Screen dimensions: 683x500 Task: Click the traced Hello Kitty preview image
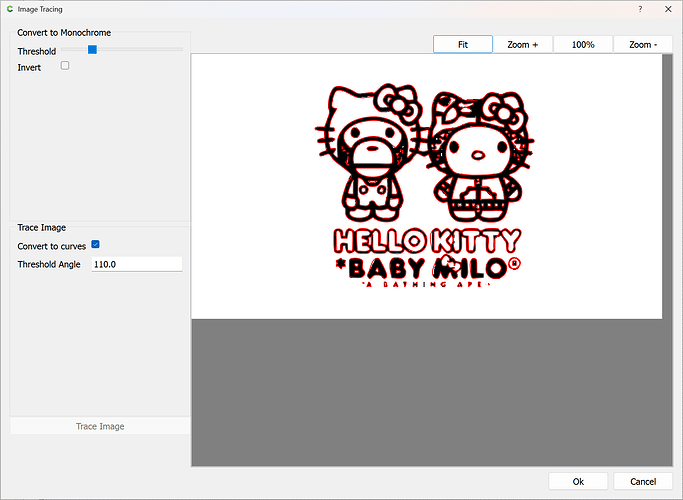[426, 186]
